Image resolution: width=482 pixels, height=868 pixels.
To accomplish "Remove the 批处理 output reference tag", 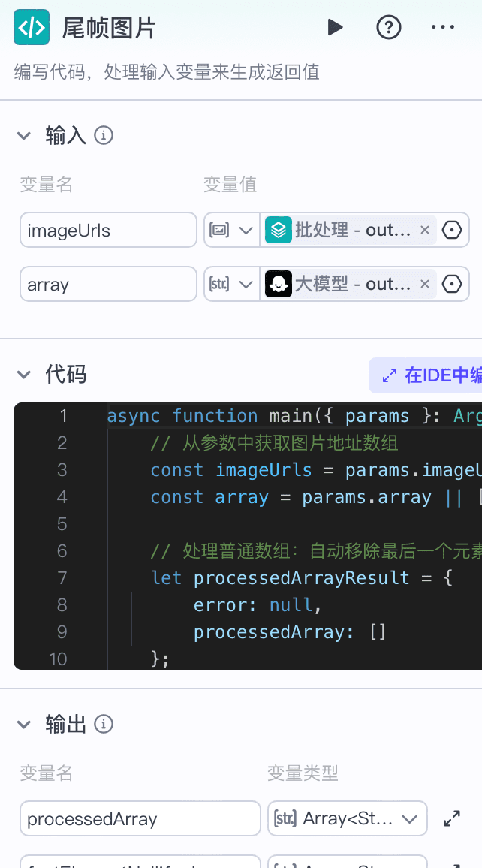I will pos(424,230).
